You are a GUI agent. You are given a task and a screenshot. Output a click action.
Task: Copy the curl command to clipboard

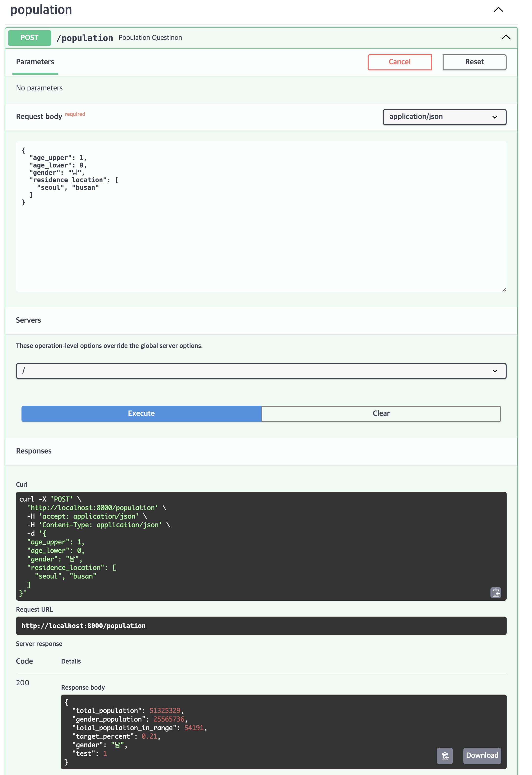(496, 593)
